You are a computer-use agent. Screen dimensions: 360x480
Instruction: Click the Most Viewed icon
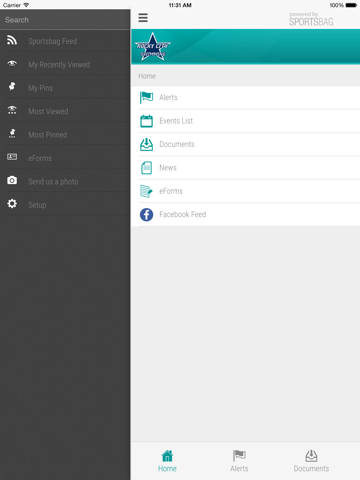pos(12,110)
